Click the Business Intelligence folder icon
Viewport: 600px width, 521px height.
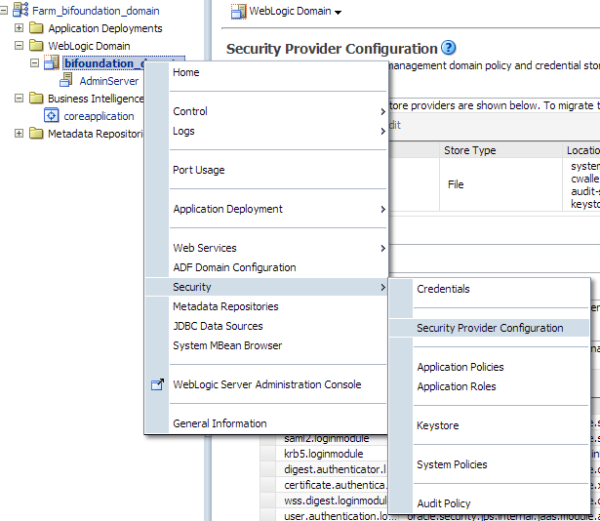[36, 98]
